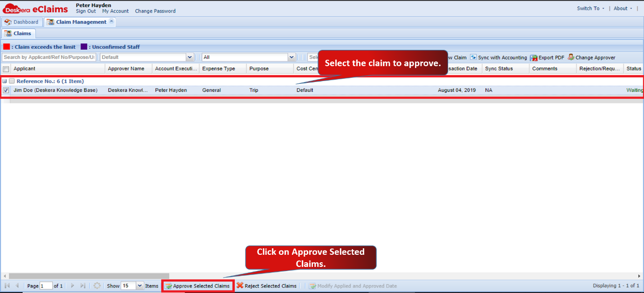Click the Sign Out link
The height and width of the screenshot is (293, 644).
click(x=86, y=11)
